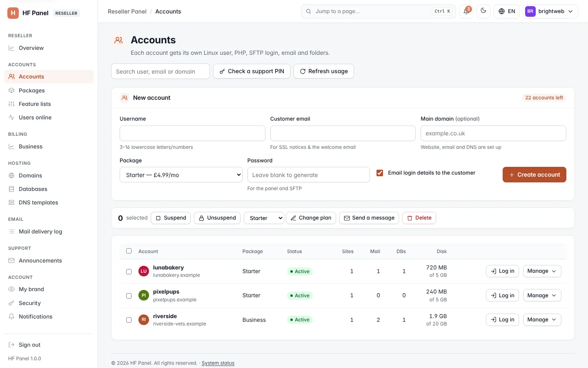Click the Delete bulk action
Viewport: 588px width, 368px height.
419,218
